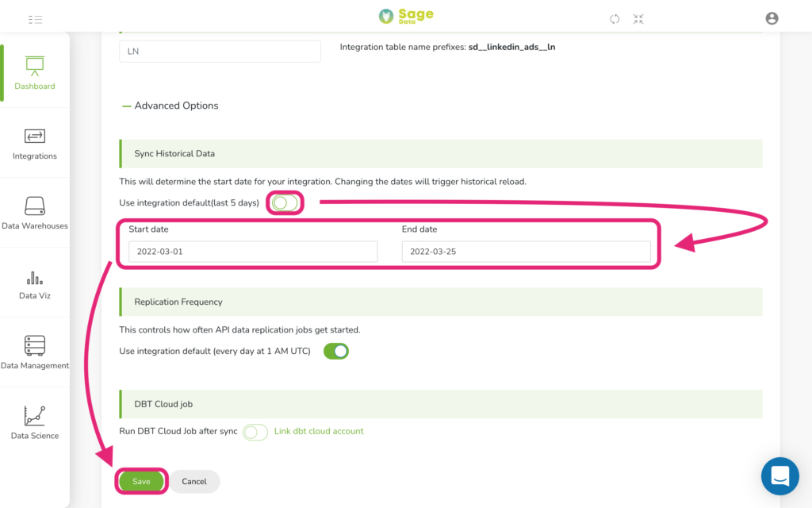This screenshot has height=508, width=812.
Task: Cancel the integration changes
Action: [x=194, y=482]
